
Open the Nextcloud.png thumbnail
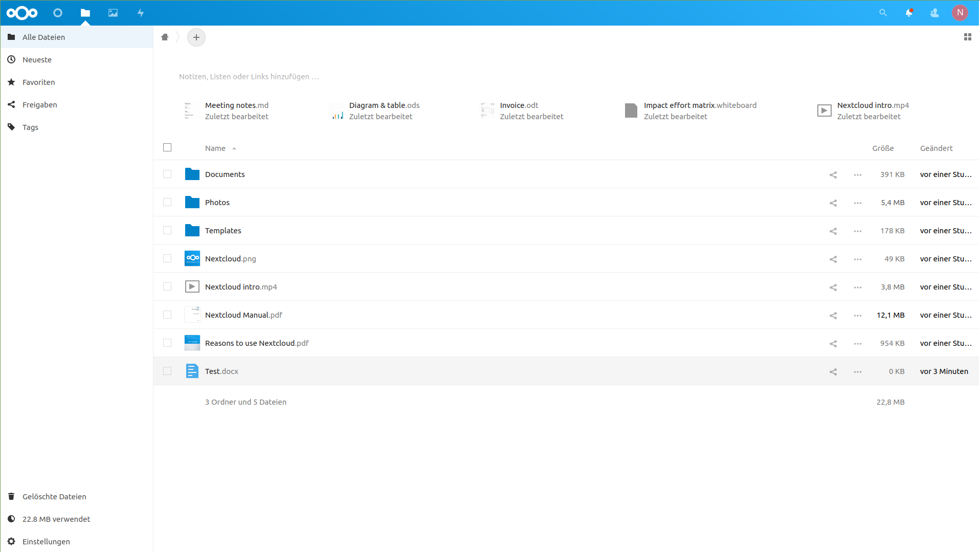coord(192,258)
